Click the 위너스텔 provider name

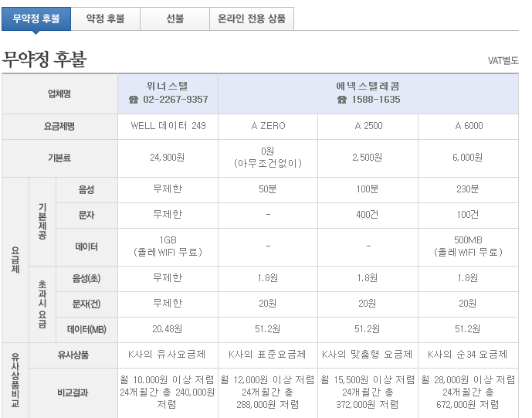coord(168,87)
